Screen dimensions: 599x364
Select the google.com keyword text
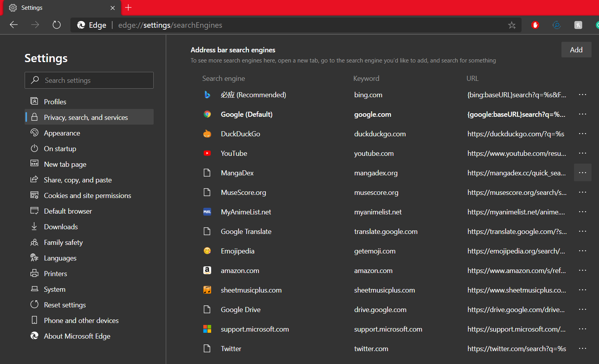tap(373, 114)
